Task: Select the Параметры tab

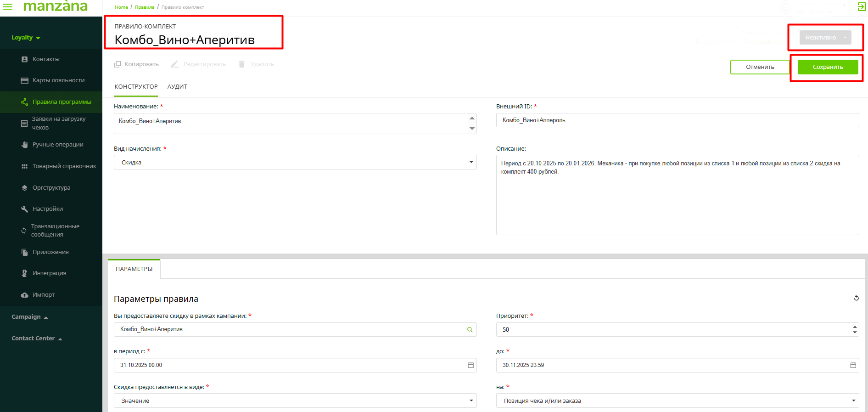Action: point(134,269)
